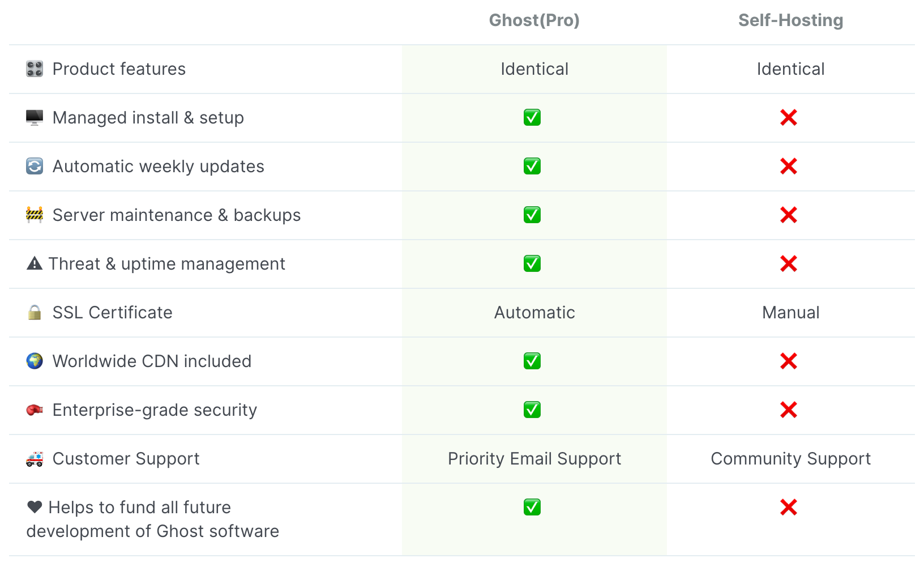Click 'Identical' in the Ghost(Pro) column

(x=534, y=69)
